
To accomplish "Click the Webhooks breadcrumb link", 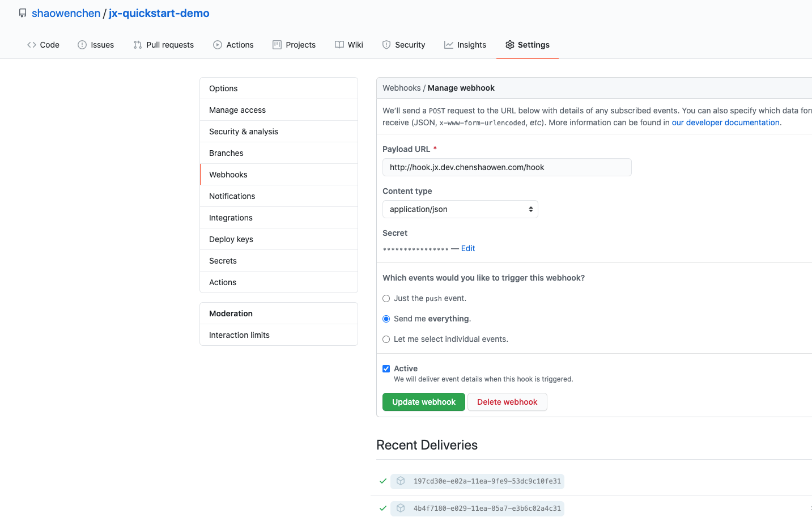I will (402, 88).
